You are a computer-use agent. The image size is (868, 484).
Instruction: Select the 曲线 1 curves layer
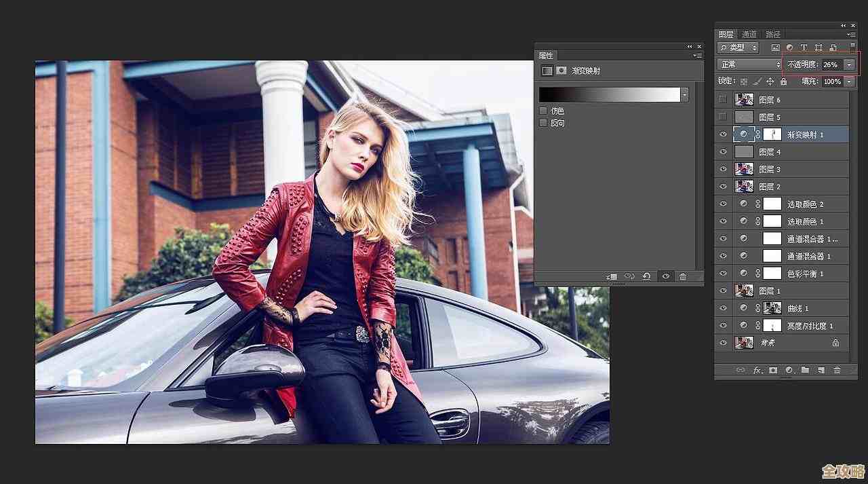pyautogui.click(x=797, y=308)
